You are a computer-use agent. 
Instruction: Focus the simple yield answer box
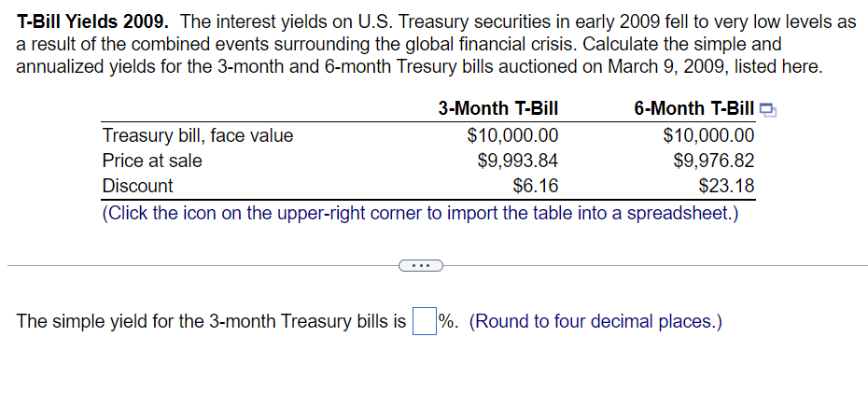pos(424,322)
